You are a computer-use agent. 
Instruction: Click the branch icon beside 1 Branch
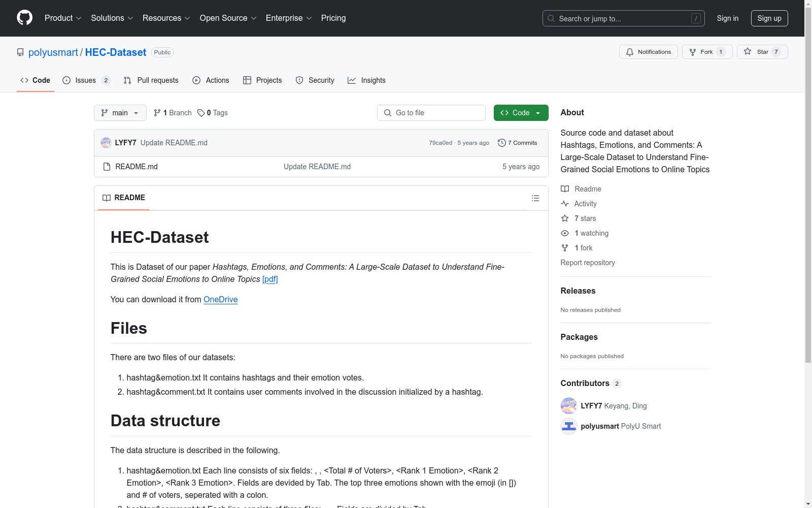point(157,113)
